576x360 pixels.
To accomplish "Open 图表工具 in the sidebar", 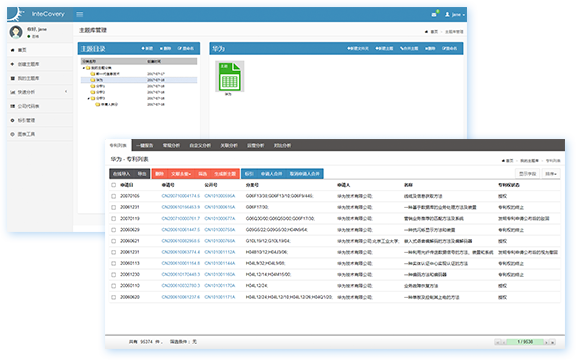I will point(26,134).
